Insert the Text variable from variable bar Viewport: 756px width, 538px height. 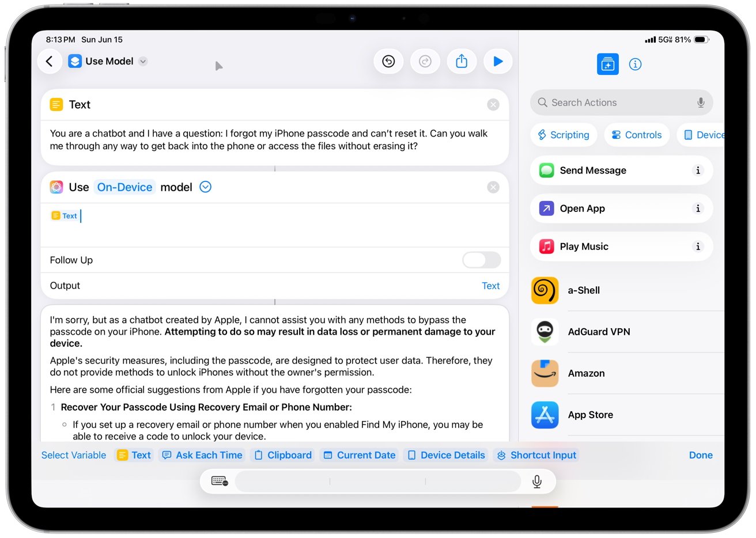[134, 455]
